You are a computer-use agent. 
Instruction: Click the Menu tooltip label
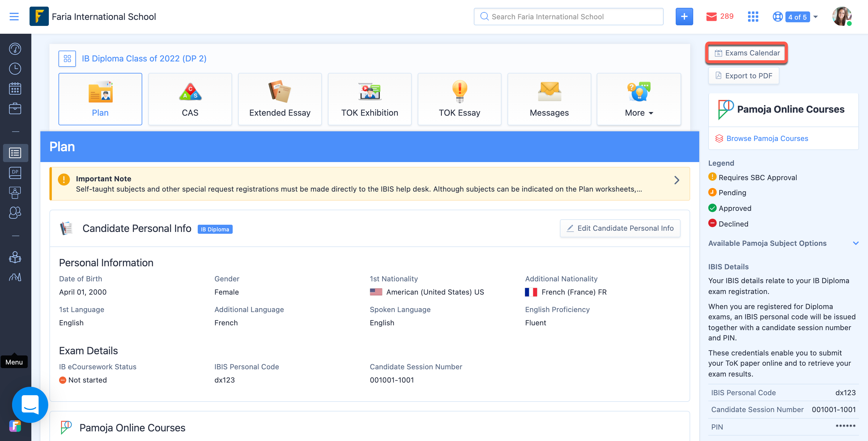pos(14,362)
